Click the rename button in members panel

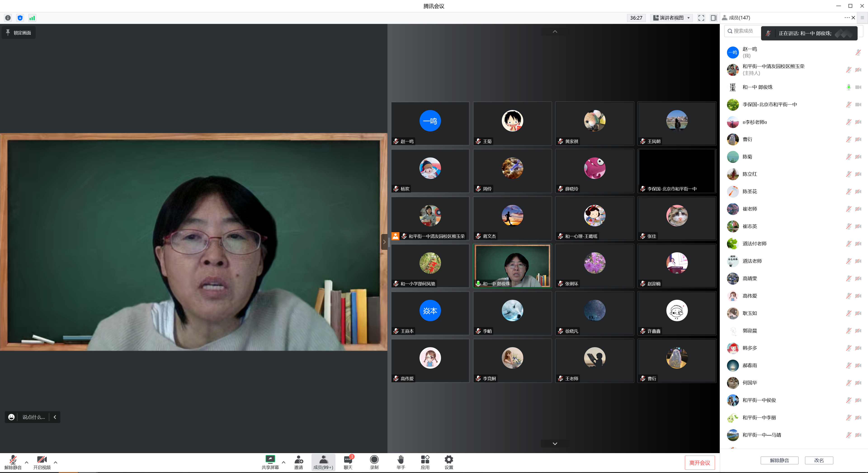tap(819, 460)
